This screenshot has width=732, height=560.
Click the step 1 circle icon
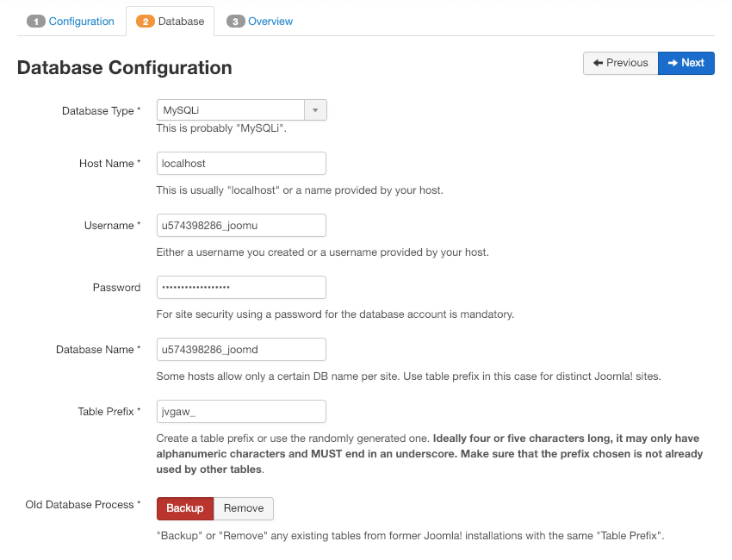(35, 21)
